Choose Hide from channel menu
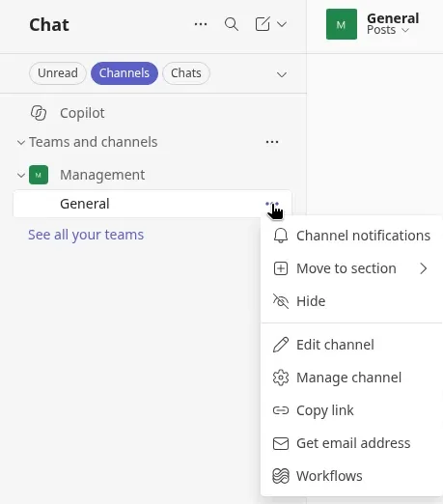Image resolution: width=443 pixels, height=504 pixels. coord(351,301)
